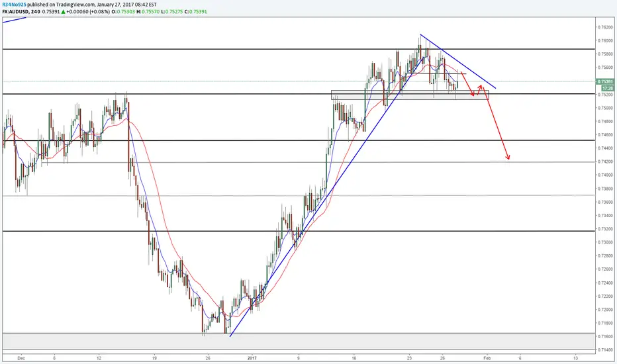Click the 16 date label on the time axis
Screen dimensions: 617x364
point(354,358)
